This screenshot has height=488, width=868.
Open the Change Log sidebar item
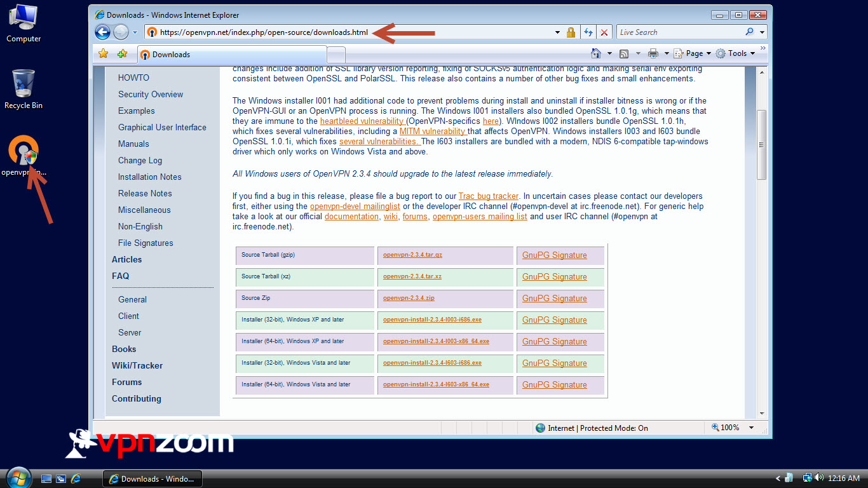coord(140,160)
